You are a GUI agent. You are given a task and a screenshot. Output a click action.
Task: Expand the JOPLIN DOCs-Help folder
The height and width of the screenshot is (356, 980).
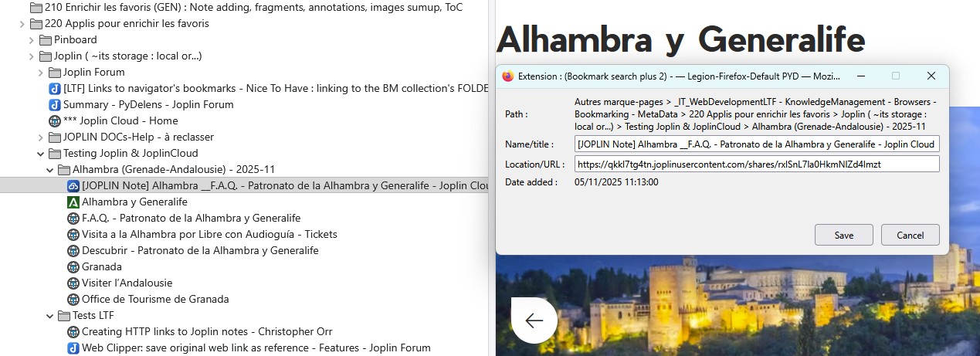tap(41, 137)
